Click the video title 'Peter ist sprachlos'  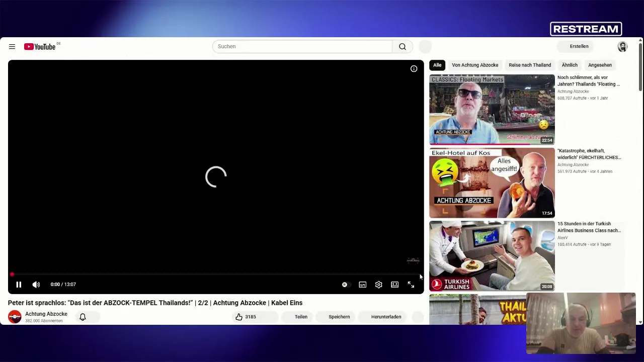coord(155,303)
